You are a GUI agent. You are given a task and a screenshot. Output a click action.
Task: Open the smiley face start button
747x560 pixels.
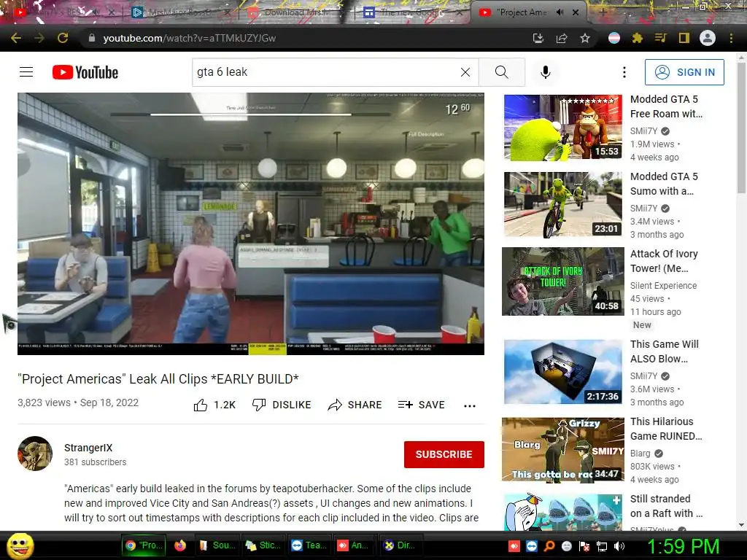coord(20,545)
